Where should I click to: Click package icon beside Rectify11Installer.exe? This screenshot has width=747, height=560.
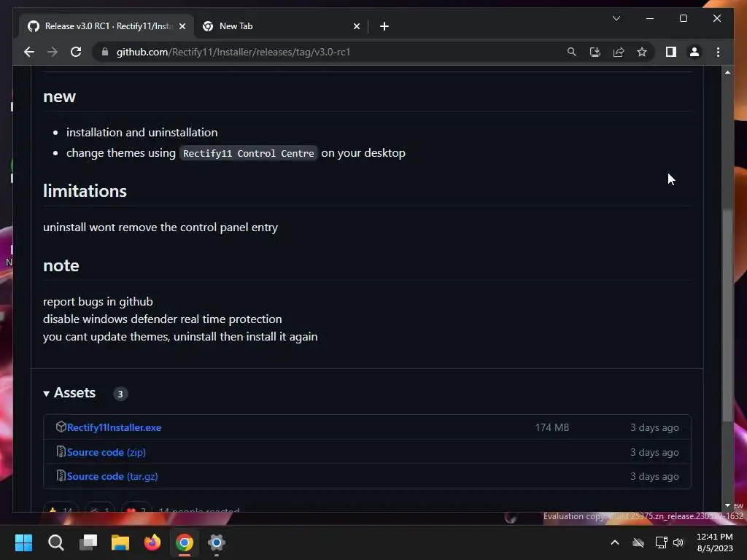click(61, 427)
